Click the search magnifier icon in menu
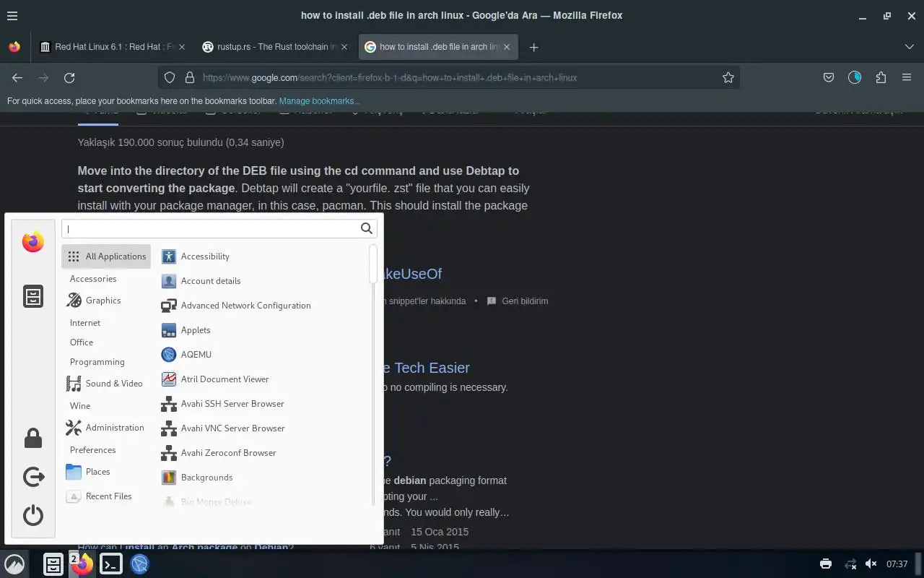This screenshot has width=924, height=578. tap(367, 228)
